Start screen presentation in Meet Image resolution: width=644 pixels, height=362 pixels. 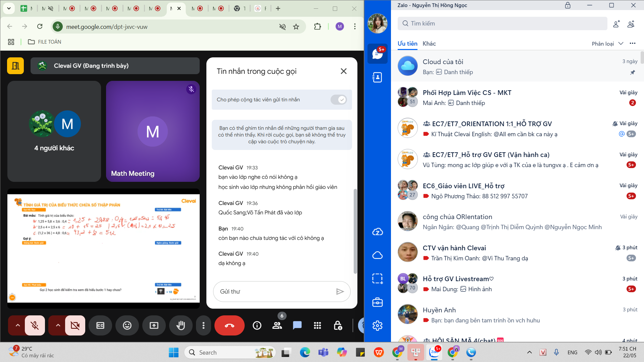[154, 325]
